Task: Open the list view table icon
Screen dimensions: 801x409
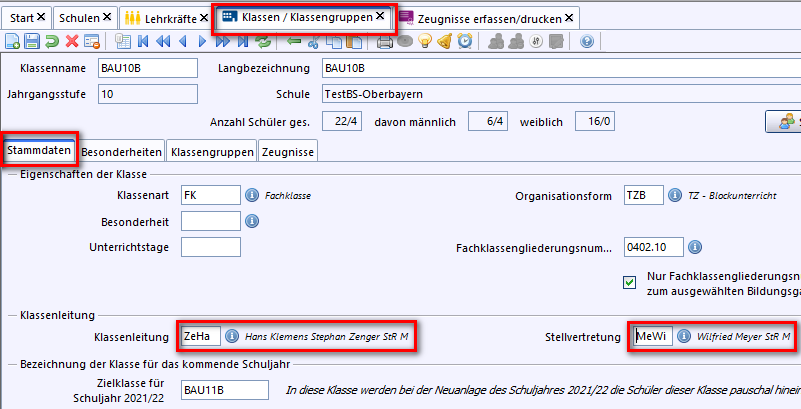Action: 123,41
